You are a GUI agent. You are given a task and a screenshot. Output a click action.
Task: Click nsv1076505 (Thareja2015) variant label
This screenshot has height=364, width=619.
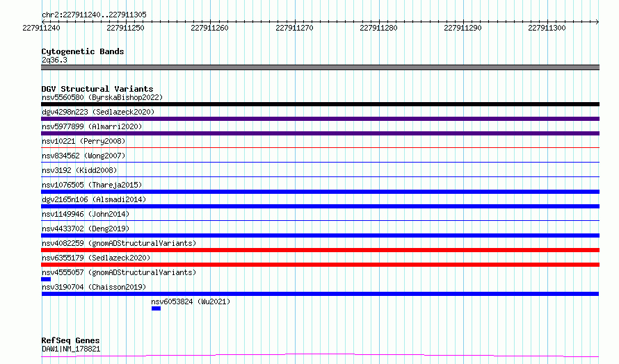[92, 185]
